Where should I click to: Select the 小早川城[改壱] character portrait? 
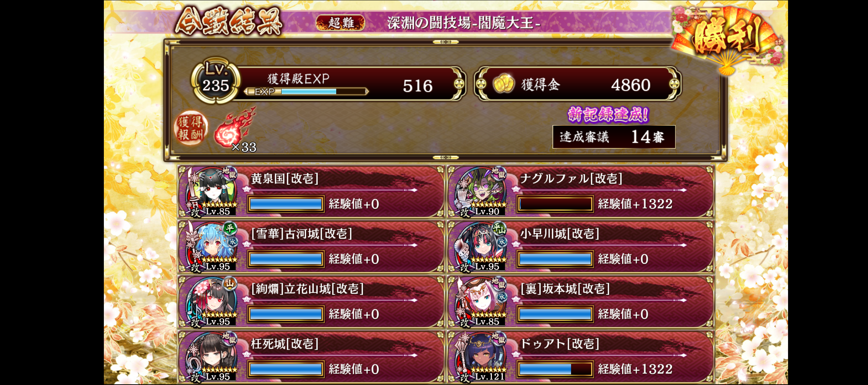[481, 247]
